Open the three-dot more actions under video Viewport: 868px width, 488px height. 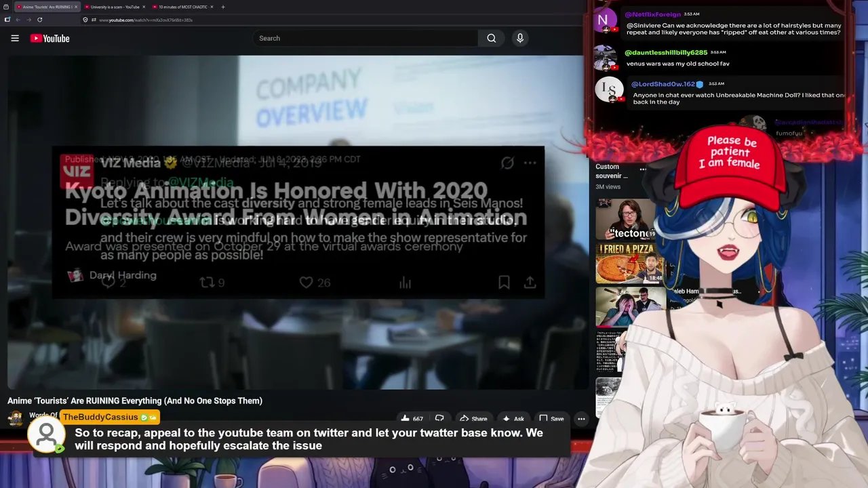pos(581,419)
